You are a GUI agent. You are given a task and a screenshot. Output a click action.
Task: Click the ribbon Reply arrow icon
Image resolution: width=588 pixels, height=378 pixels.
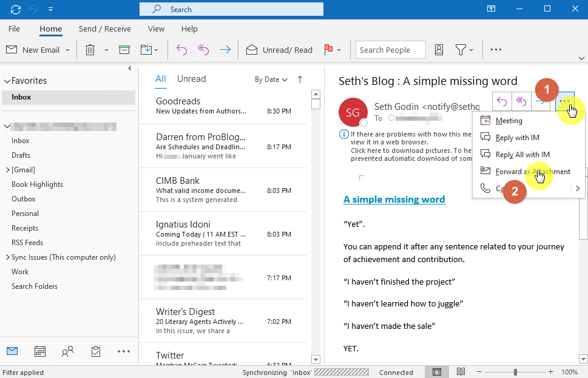coord(181,50)
